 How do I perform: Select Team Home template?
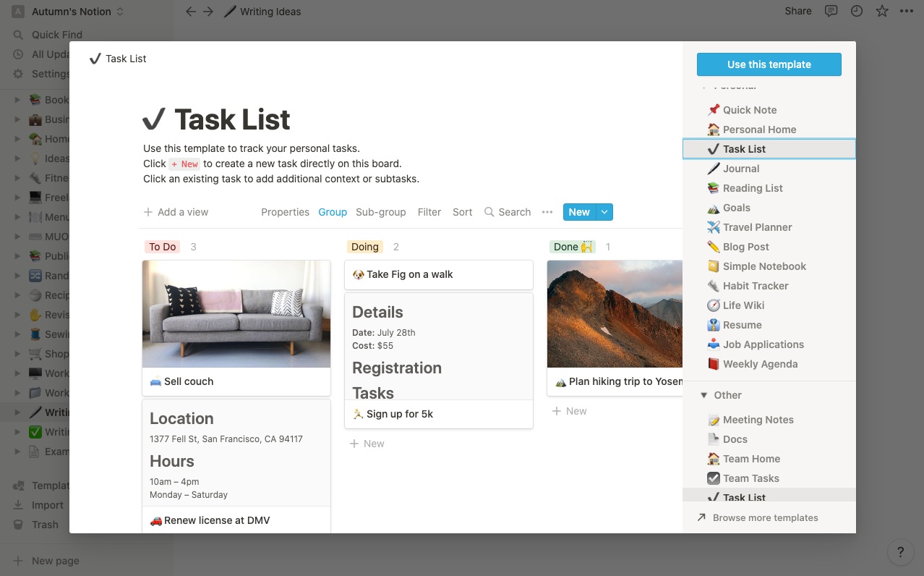click(x=769, y=459)
